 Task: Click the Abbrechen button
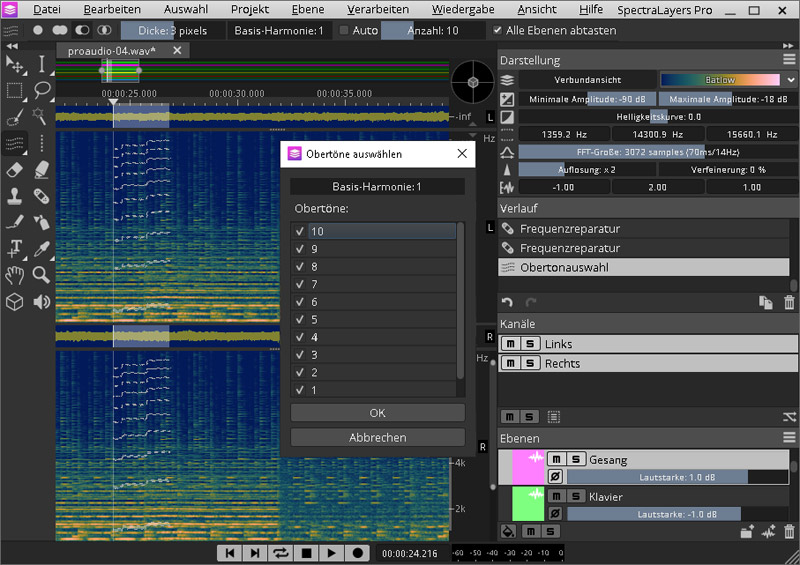[377, 437]
